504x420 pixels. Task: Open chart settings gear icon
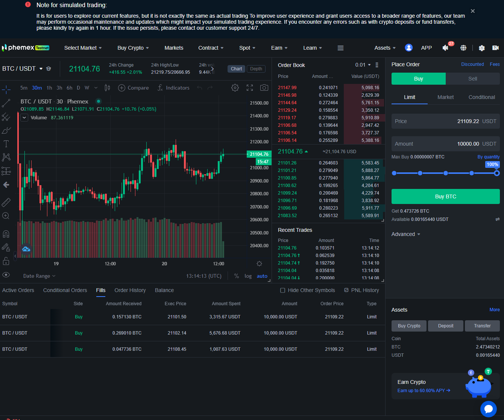click(x=235, y=88)
